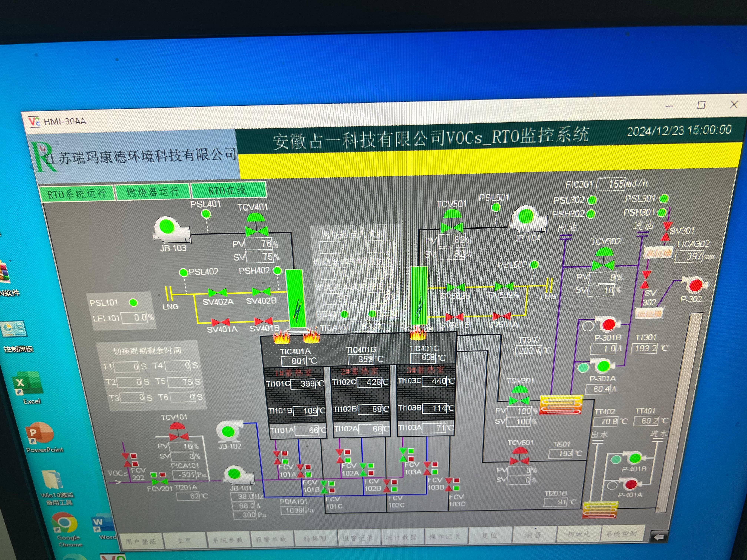The image size is (747, 560).
Task: Click solenoid valve SV402B
Action: [261, 291]
